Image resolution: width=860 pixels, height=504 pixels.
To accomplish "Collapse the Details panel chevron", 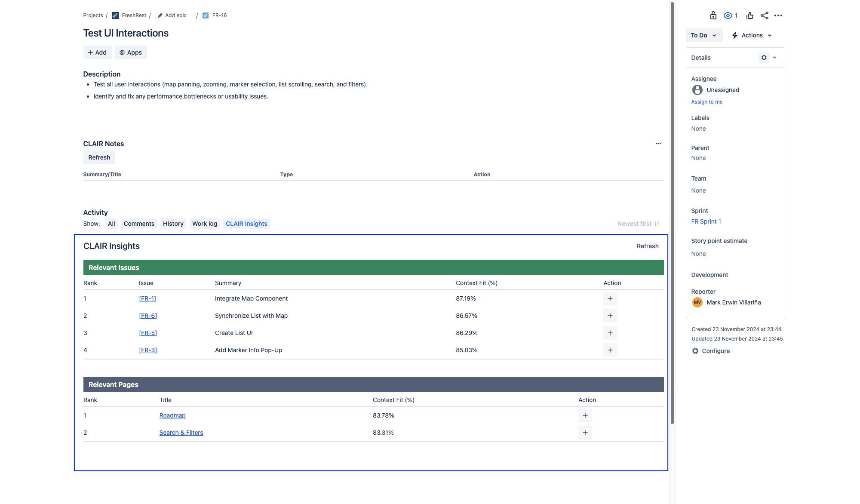I will pos(774,58).
